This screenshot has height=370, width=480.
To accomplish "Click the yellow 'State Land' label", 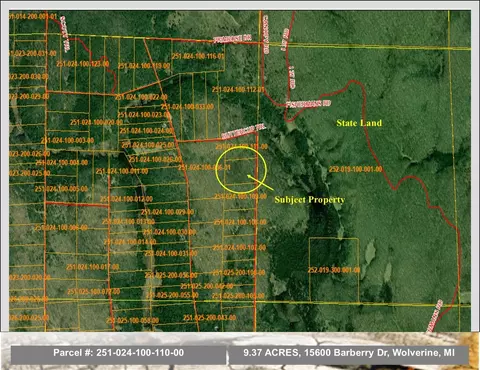I will (x=359, y=123).
